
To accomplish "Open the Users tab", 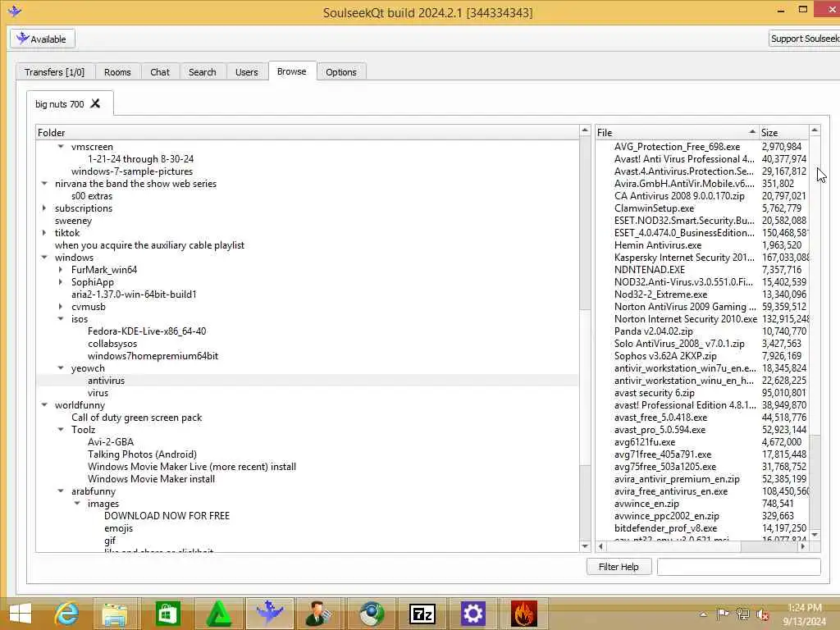I will point(246,72).
